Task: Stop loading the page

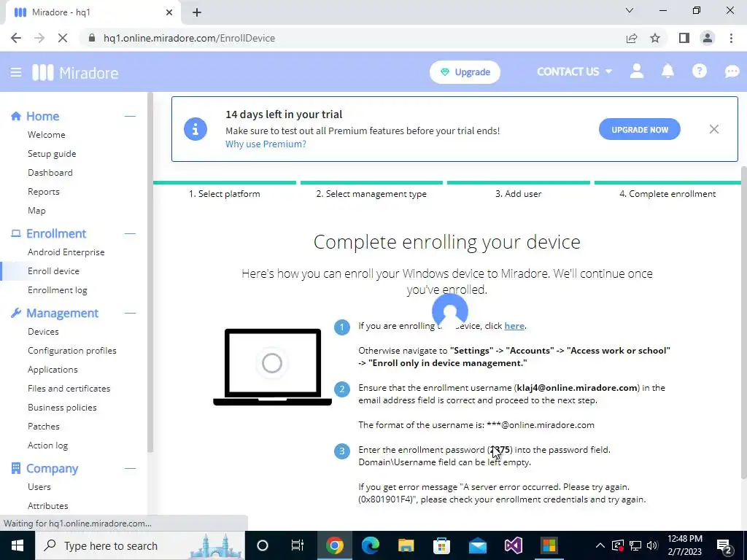Action: (x=63, y=38)
